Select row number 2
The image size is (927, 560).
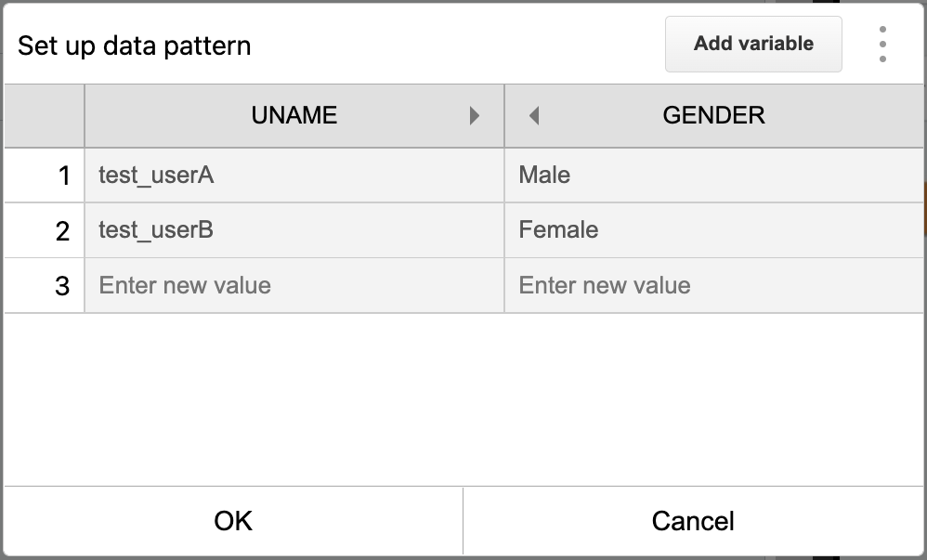coord(45,230)
